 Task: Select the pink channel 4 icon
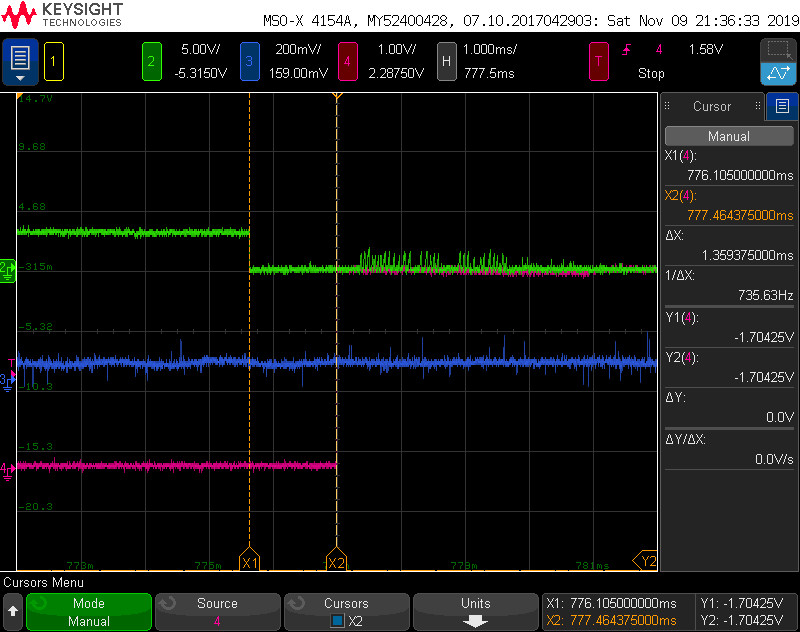click(347, 62)
